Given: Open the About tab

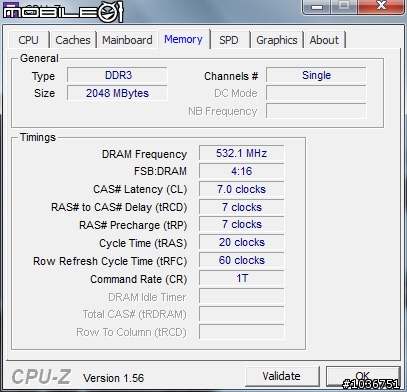Looking at the screenshot, I should coord(324,40).
